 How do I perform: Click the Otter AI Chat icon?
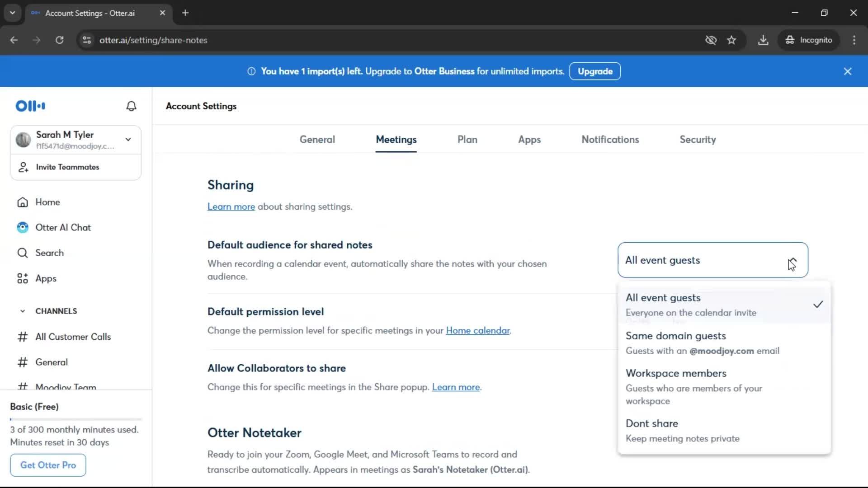(23, 227)
